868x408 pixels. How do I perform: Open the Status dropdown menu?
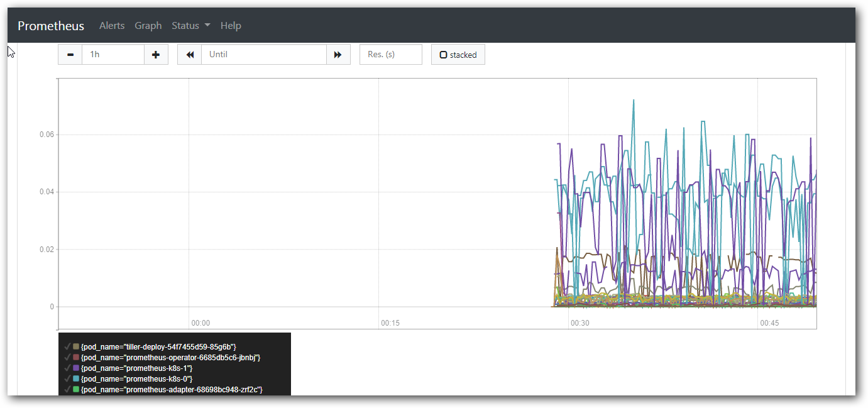click(x=190, y=26)
